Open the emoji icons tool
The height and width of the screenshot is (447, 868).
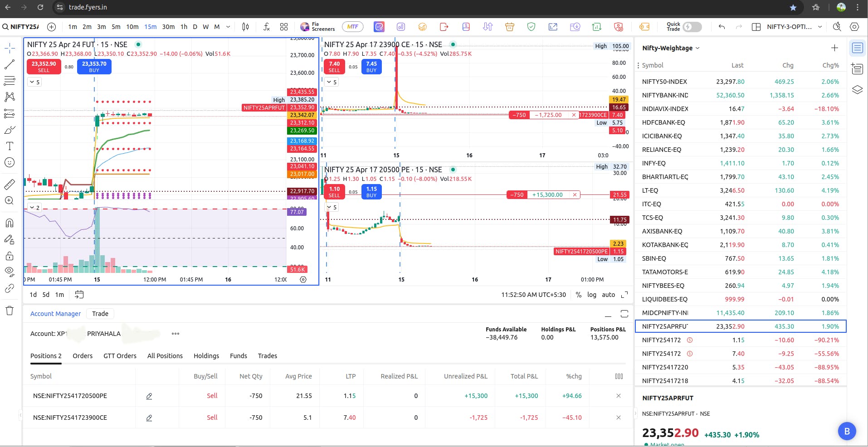pyautogui.click(x=10, y=162)
